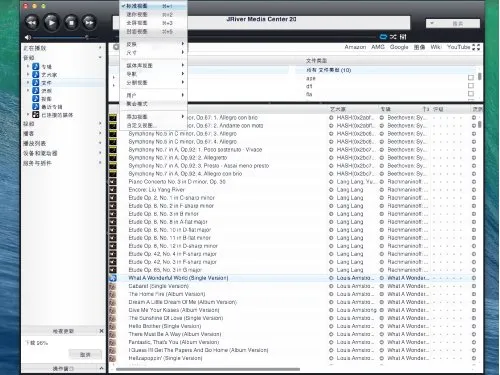This screenshot has width=500, height=375.
Task: Choose the menu entry with shortcut ⌘+2
Action: click(153, 14)
